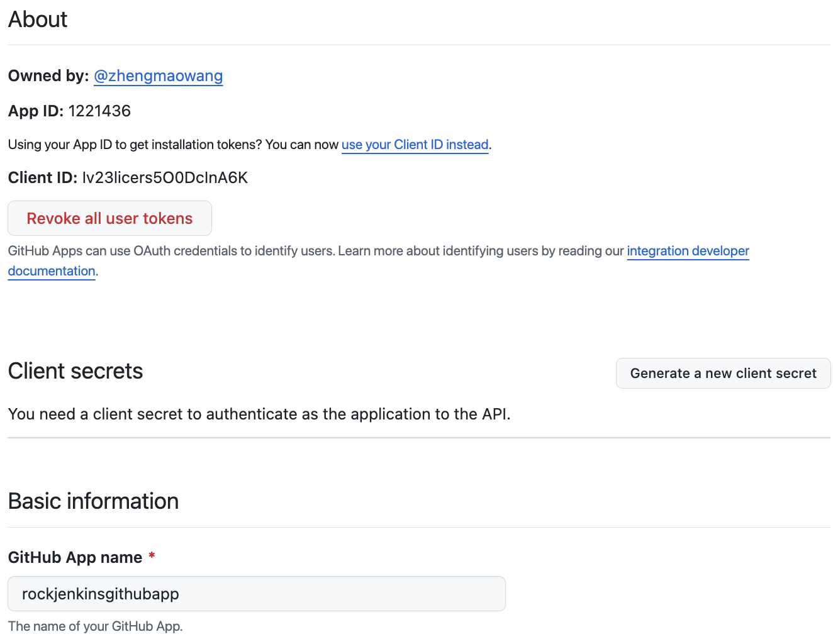The height and width of the screenshot is (644, 833).
Task: Click the Basic information heading
Action: click(x=93, y=501)
